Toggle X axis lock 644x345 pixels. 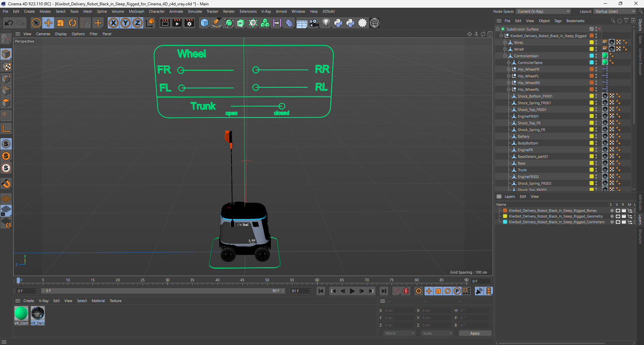113,23
